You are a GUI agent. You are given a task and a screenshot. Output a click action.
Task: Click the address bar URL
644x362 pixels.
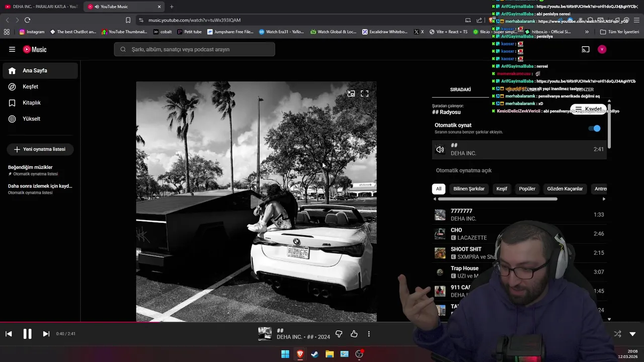194,20
